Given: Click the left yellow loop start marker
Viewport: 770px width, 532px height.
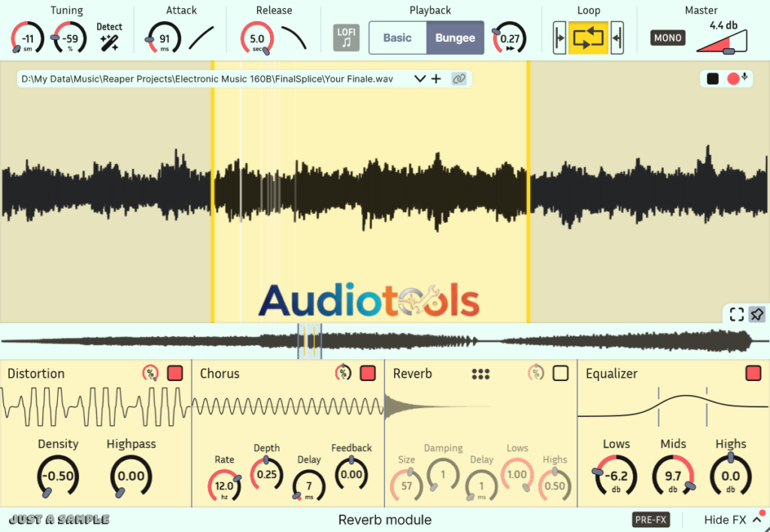Looking at the screenshot, I should 213,192.
